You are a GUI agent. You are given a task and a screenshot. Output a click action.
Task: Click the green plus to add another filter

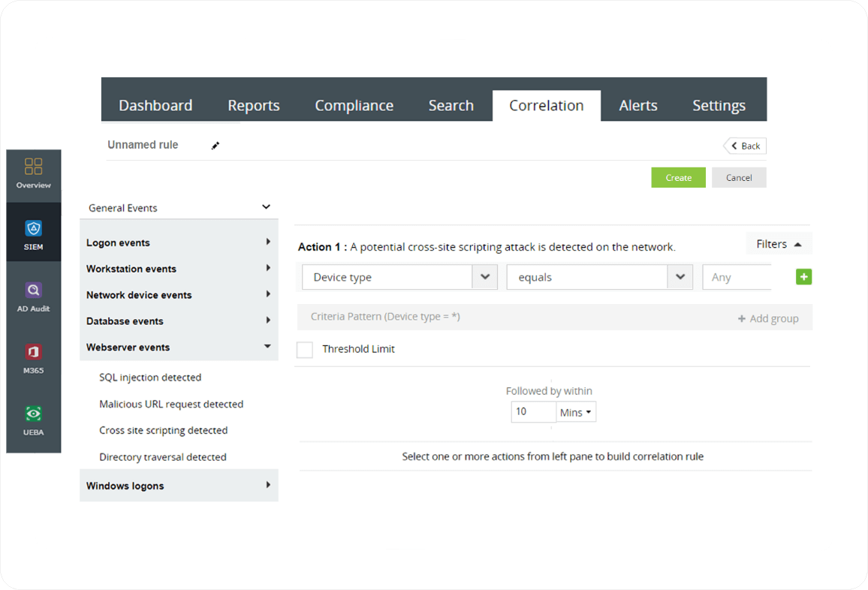click(x=803, y=277)
